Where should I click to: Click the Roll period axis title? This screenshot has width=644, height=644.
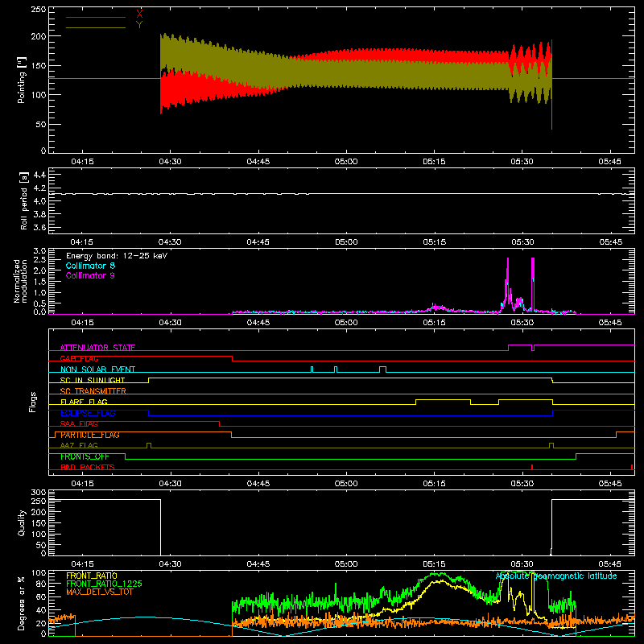tap(24, 200)
